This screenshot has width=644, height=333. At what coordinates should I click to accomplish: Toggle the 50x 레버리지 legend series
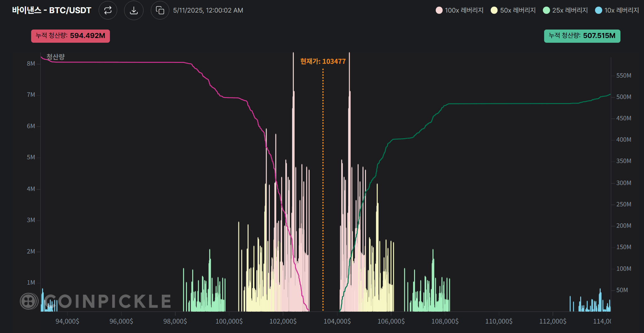pos(513,10)
